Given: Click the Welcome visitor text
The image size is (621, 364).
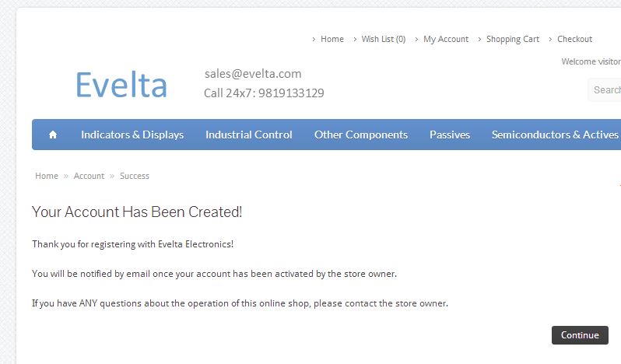Looking at the screenshot, I should [591, 61].
